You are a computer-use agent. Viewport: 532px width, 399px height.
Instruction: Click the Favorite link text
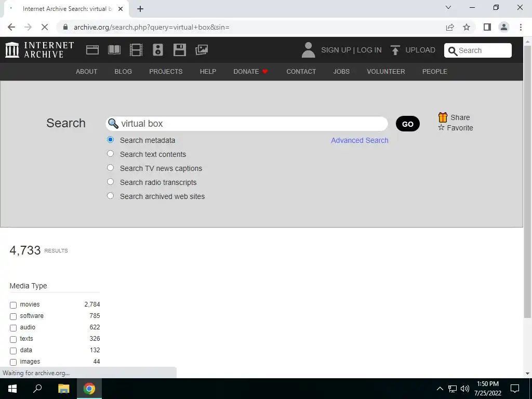[460, 128]
